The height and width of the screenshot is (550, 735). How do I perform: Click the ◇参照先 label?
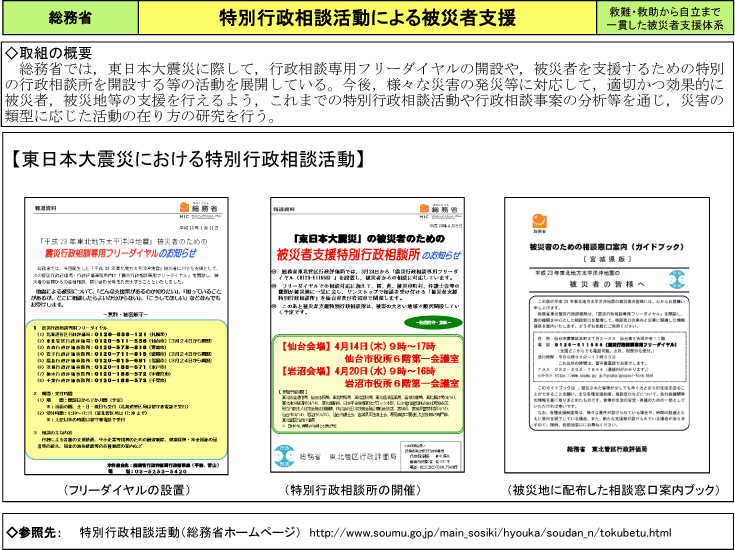33,533
